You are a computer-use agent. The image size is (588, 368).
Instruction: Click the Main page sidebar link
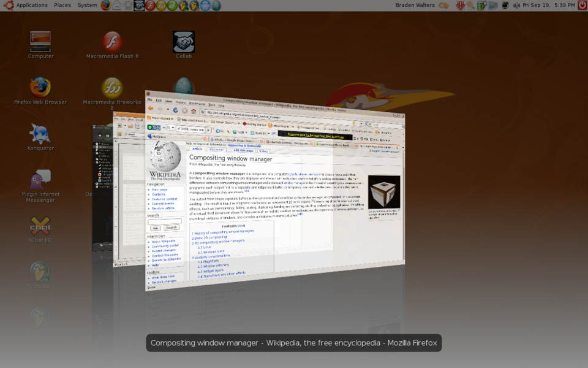pyautogui.click(x=159, y=190)
